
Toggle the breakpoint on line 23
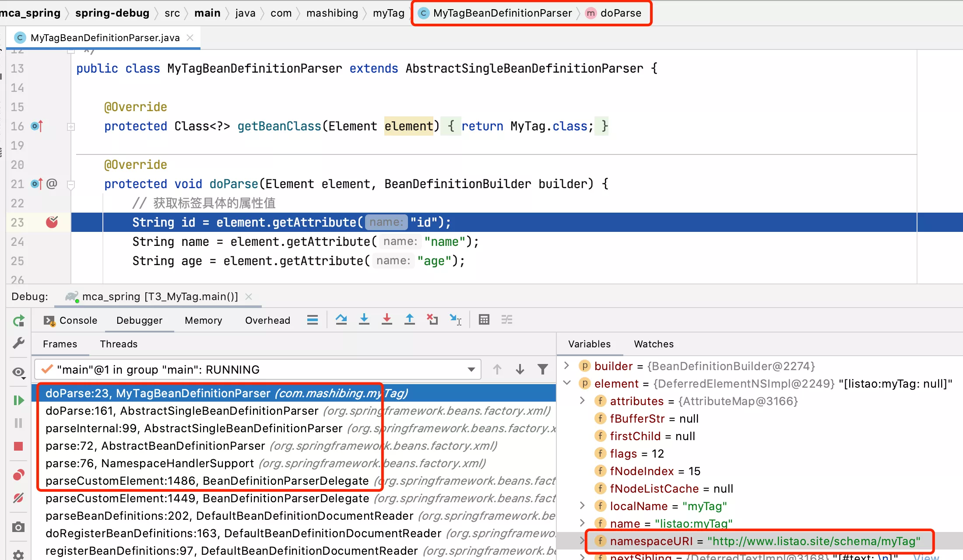[x=52, y=222]
